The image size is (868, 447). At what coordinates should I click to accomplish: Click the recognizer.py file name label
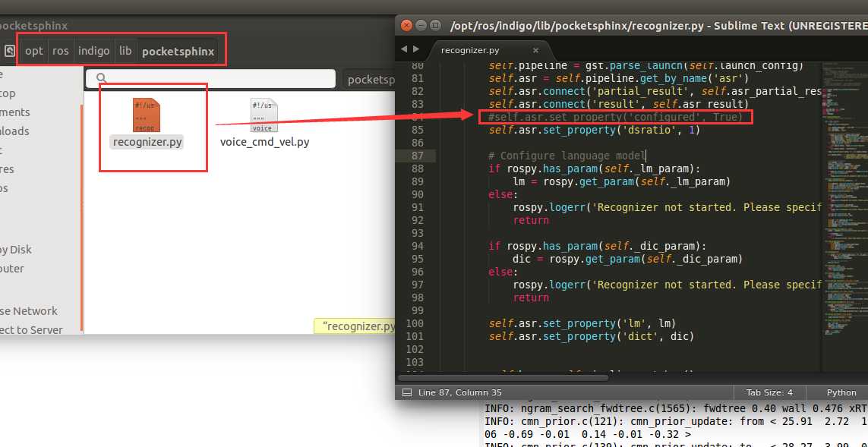pos(147,142)
